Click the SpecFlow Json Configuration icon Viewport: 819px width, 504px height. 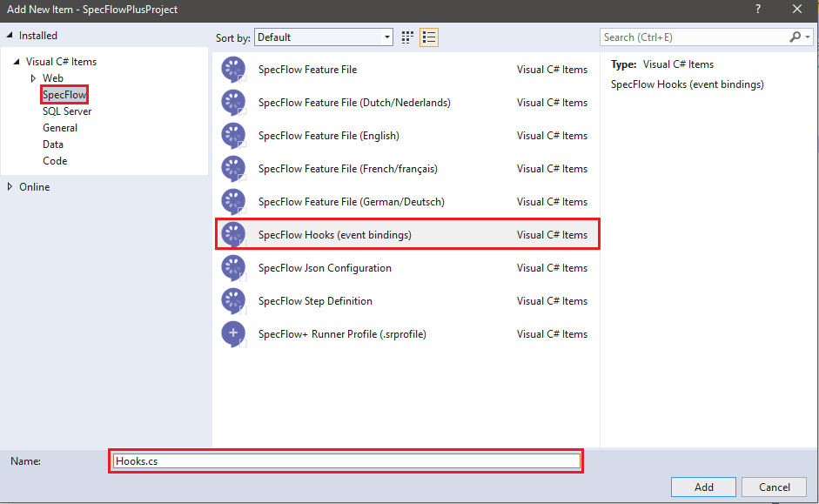tap(233, 268)
